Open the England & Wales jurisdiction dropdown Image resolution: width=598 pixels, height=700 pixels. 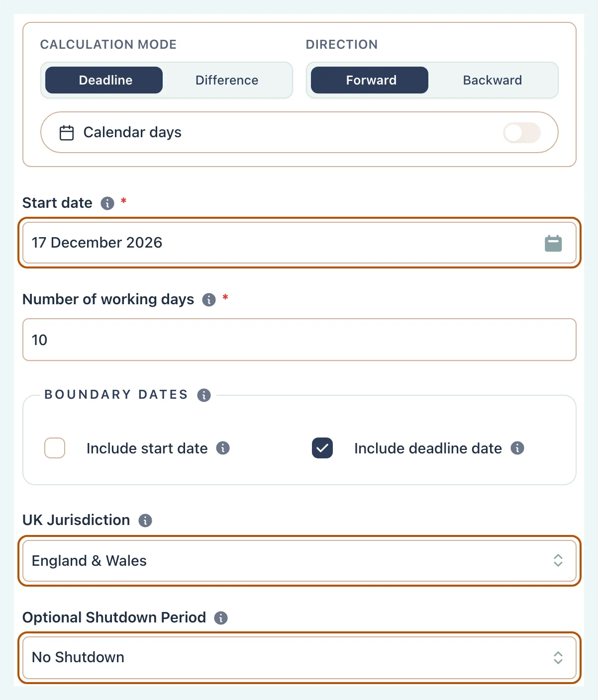[299, 561]
